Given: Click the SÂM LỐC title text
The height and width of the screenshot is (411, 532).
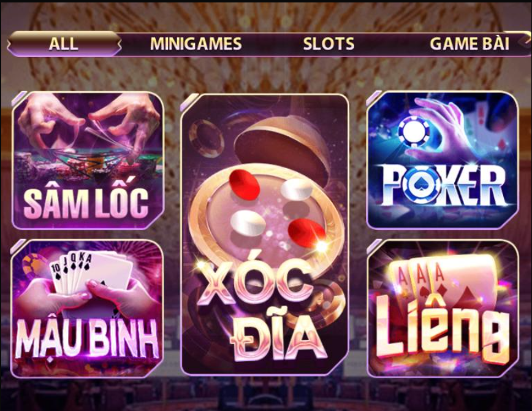Looking at the screenshot, I should pyautogui.click(x=86, y=203).
